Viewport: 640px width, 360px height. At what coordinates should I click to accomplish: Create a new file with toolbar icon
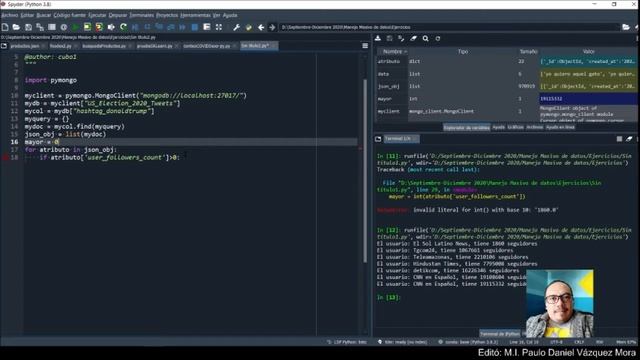tap(5, 27)
